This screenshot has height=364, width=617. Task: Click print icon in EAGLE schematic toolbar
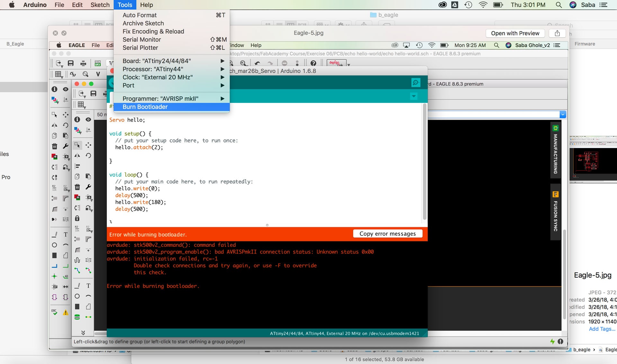pyautogui.click(x=83, y=63)
